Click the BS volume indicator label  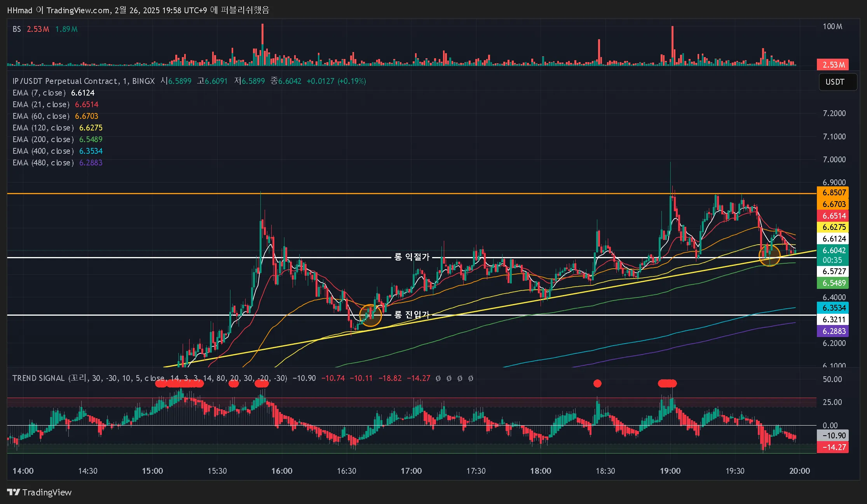coord(17,29)
